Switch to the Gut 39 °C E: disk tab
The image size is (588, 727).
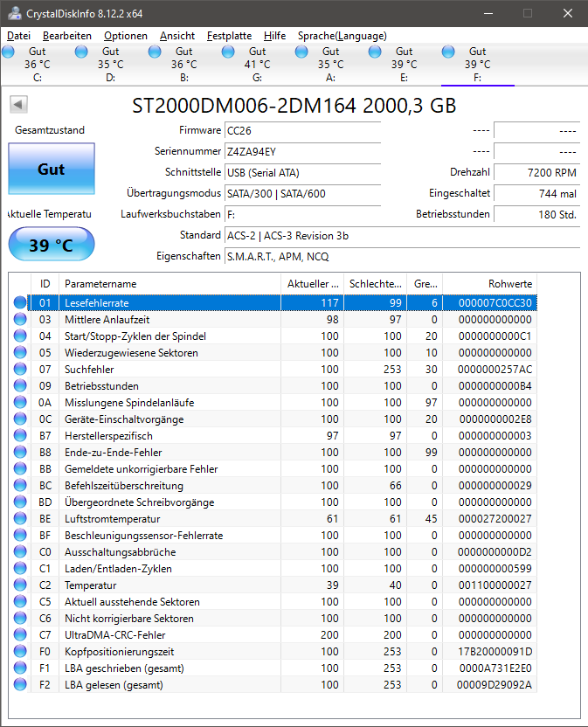tap(404, 65)
